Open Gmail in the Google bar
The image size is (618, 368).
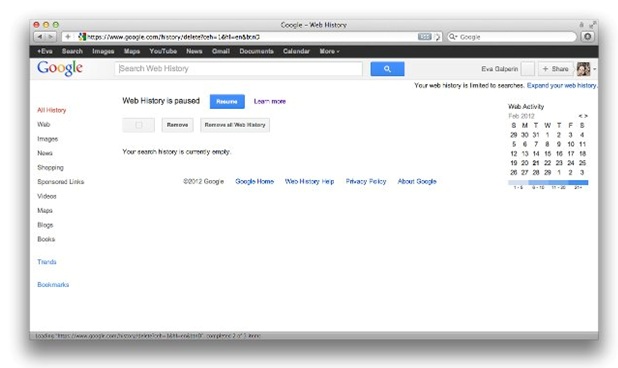click(x=220, y=51)
